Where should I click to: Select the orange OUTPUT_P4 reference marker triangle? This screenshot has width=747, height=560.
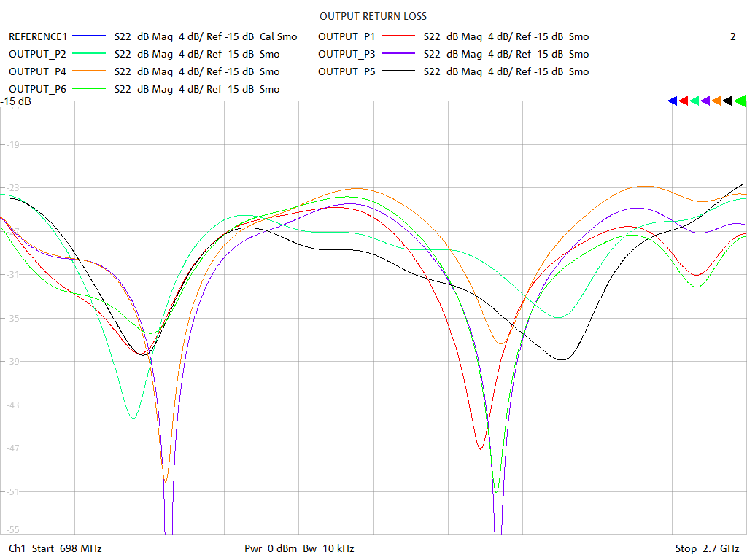tap(716, 101)
